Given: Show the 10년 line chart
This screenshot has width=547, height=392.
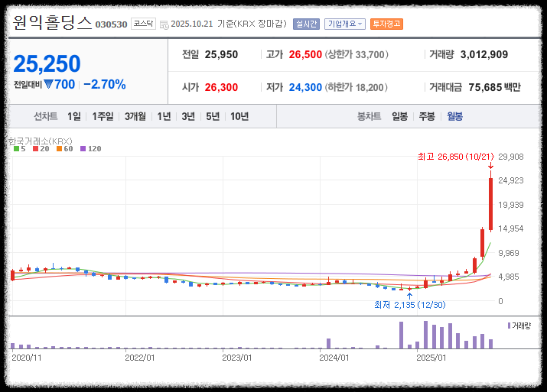Looking at the screenshot, I should click(239, 116).
